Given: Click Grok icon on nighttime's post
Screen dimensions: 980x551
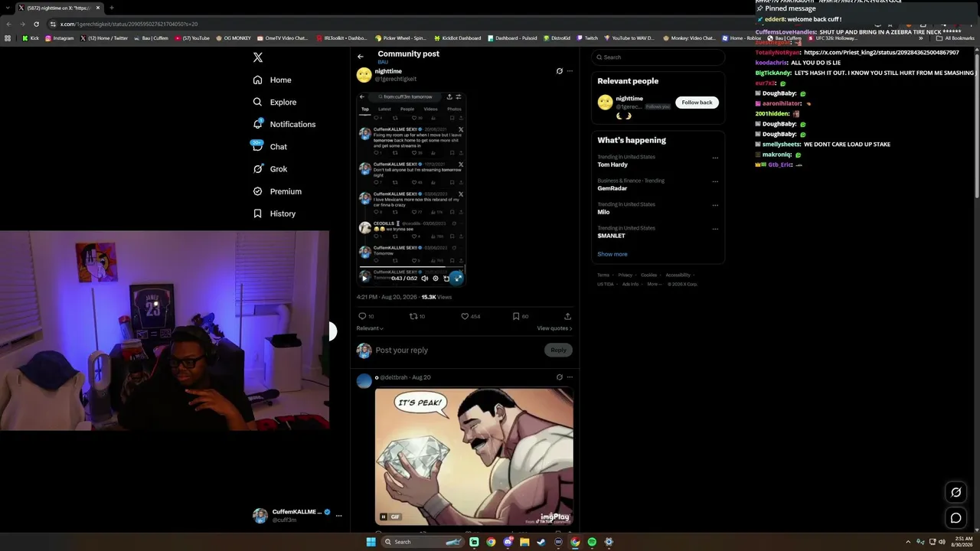Looking at the screenshot, I should coord(560,71).
